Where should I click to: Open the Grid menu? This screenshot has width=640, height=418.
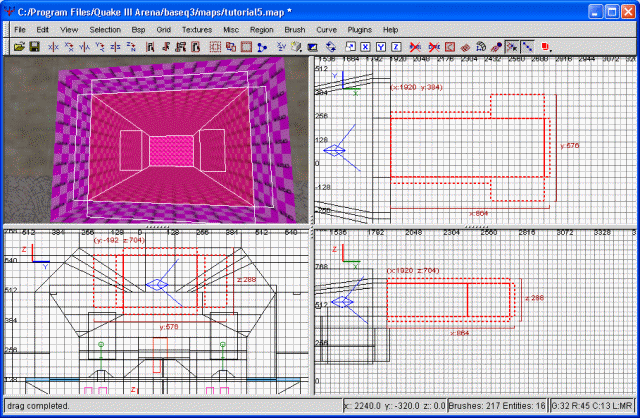point(163,30)
